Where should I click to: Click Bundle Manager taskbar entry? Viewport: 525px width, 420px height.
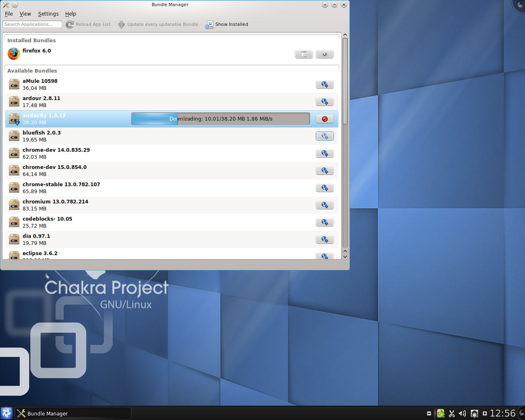coord(73,413)
